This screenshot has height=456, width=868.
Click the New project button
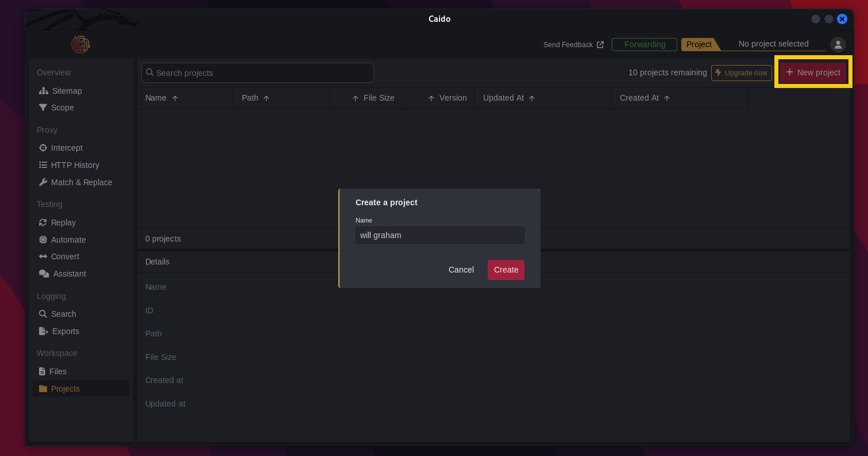pyautogui.click(x=813, y=72)
